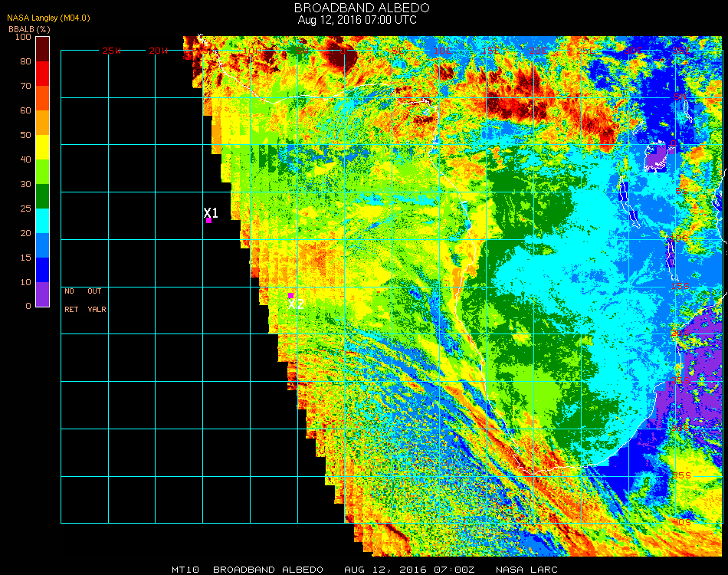The image size is (728, 575).
Task: Click the '15' colorbar scale label
Action: coord(25,258)
